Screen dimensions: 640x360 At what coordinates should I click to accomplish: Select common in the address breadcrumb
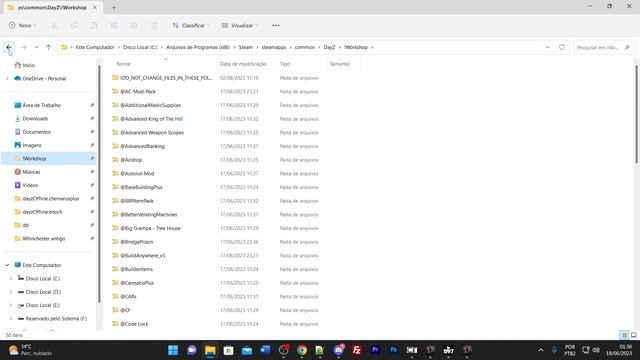305,47
